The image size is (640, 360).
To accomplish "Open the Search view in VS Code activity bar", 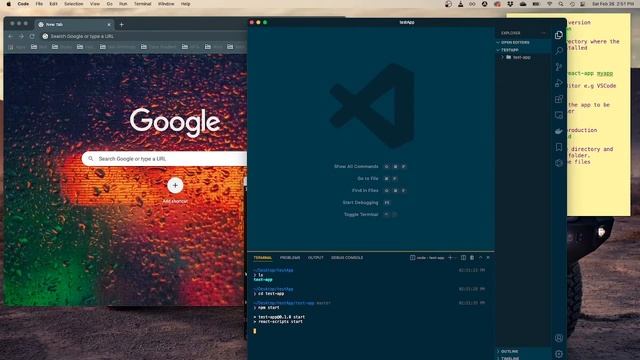I will click(559, 51).
